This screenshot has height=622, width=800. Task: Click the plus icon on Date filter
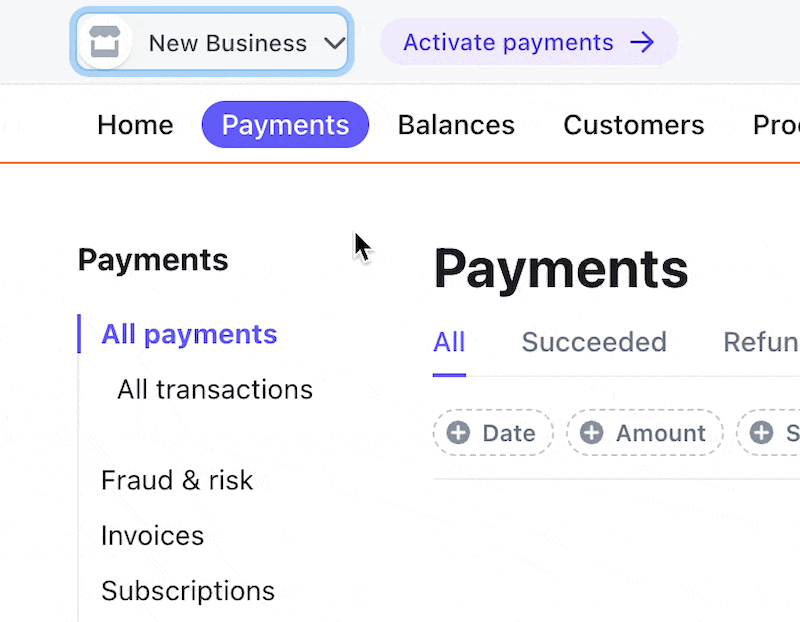click(458, 433)
